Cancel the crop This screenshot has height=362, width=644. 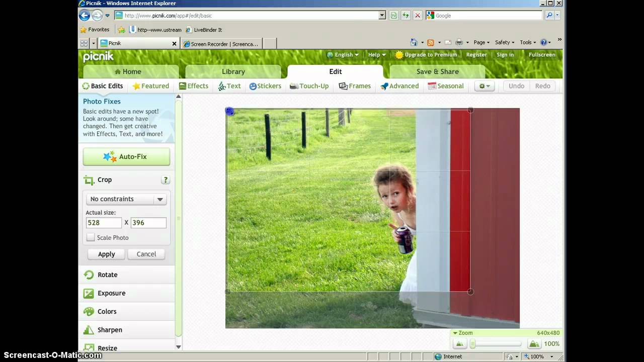(x=146, y=254)
